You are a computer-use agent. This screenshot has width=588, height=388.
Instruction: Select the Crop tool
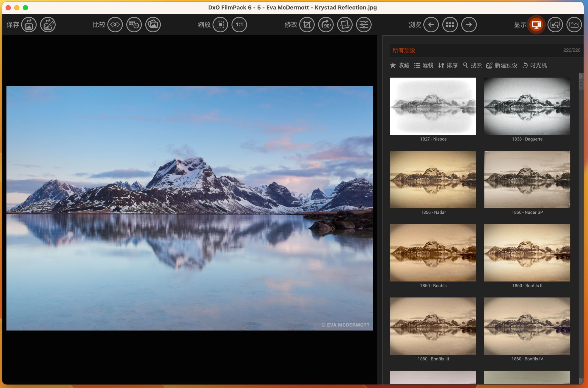(x=307, y=25)
